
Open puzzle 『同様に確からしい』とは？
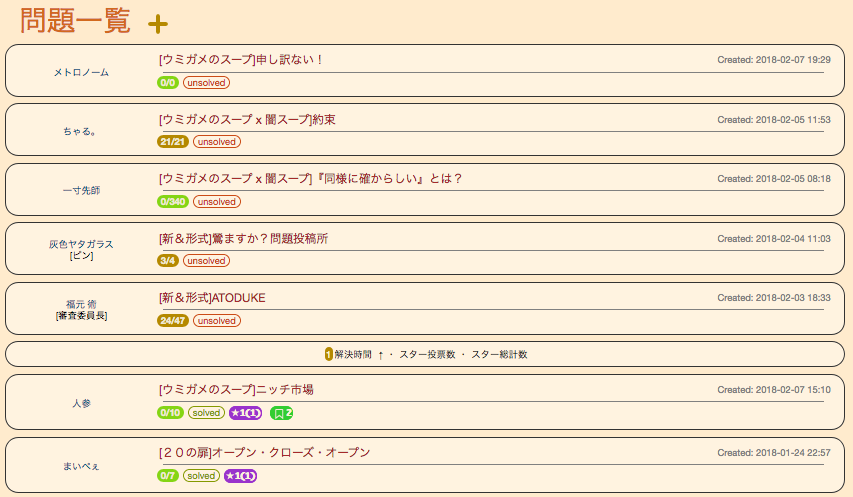point(311,178)
